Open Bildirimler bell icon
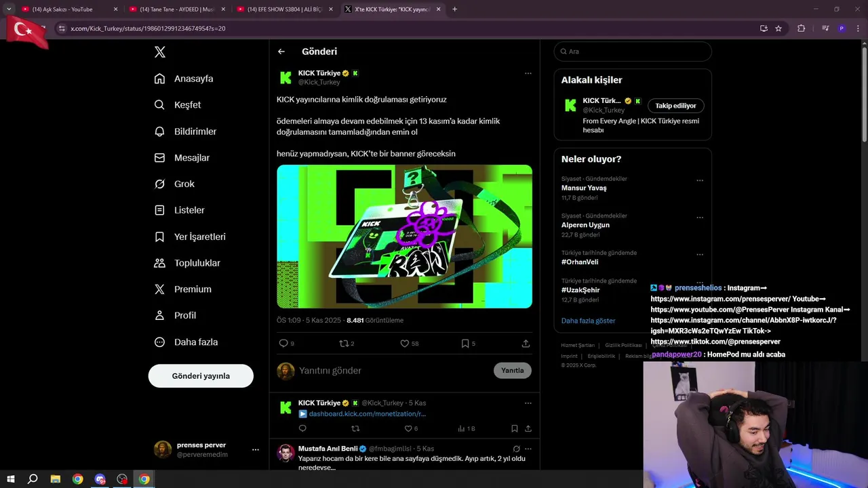 coord(159,131)
